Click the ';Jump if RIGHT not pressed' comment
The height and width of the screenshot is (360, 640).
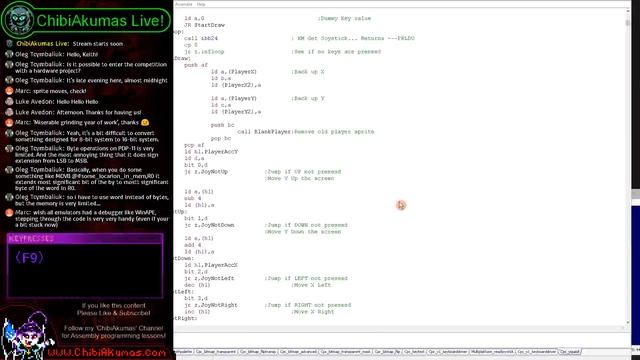(x=308, y=305)
